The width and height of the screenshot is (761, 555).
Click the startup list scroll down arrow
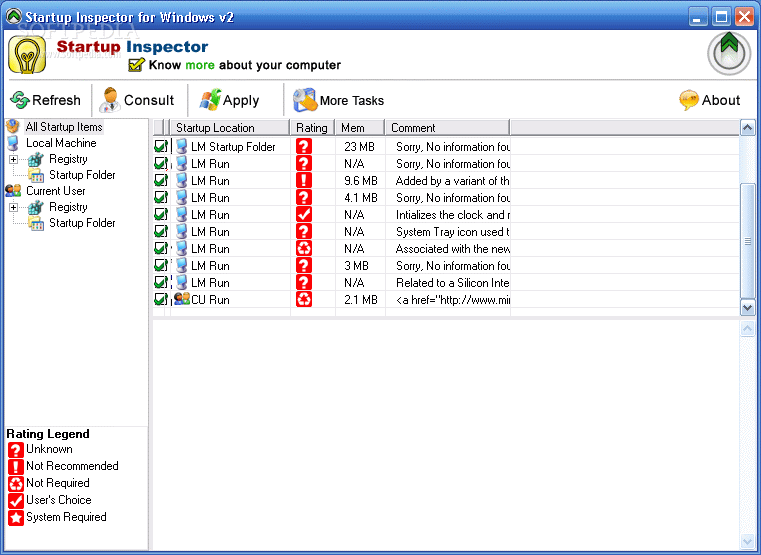[x=747, y=307]
